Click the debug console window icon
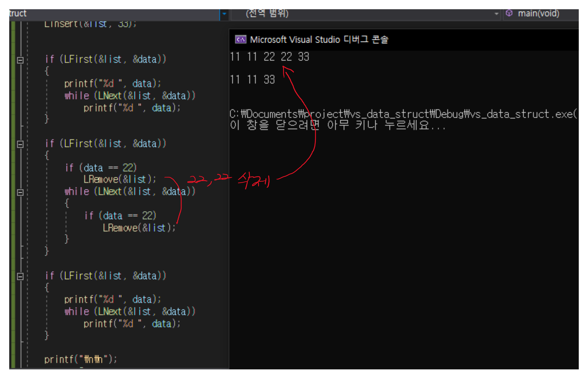This screenshot has height=392, width=588. coord(241,40)
